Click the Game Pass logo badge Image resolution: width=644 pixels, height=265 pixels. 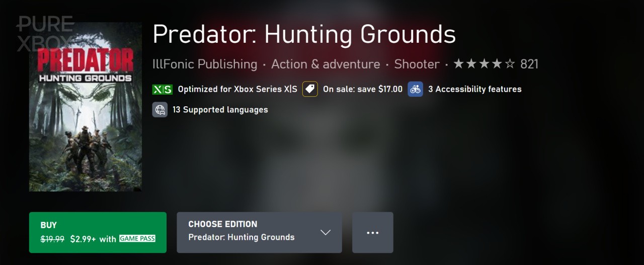[x=137, y=239]
